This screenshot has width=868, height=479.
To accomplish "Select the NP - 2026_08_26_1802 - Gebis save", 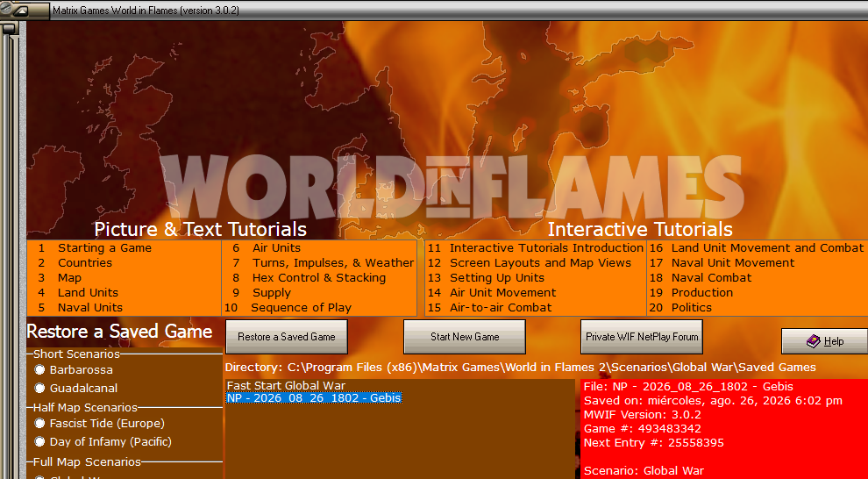I will (314, 398).
